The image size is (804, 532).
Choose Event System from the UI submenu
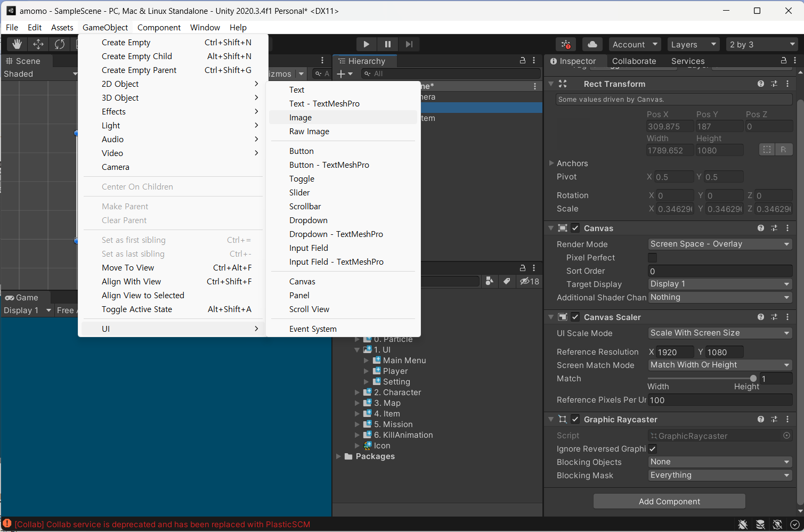point(343,329)
